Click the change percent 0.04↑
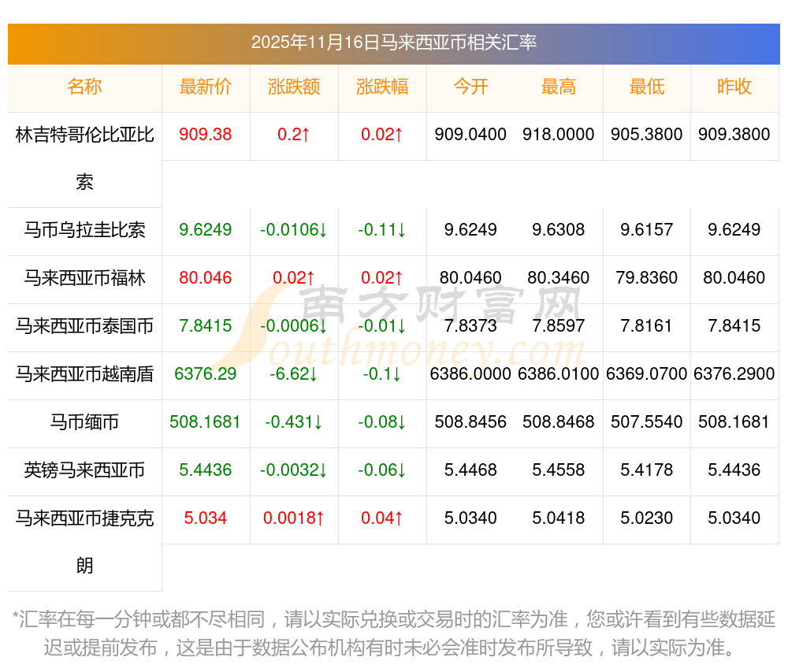788x672 pixels. (x=382, y=518)
